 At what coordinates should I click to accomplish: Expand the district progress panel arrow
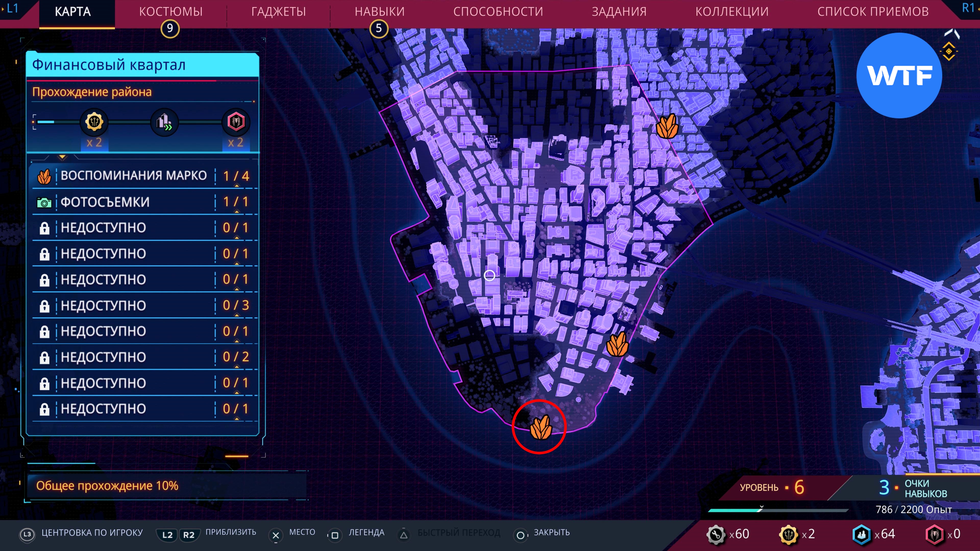(x=62, y=157)
